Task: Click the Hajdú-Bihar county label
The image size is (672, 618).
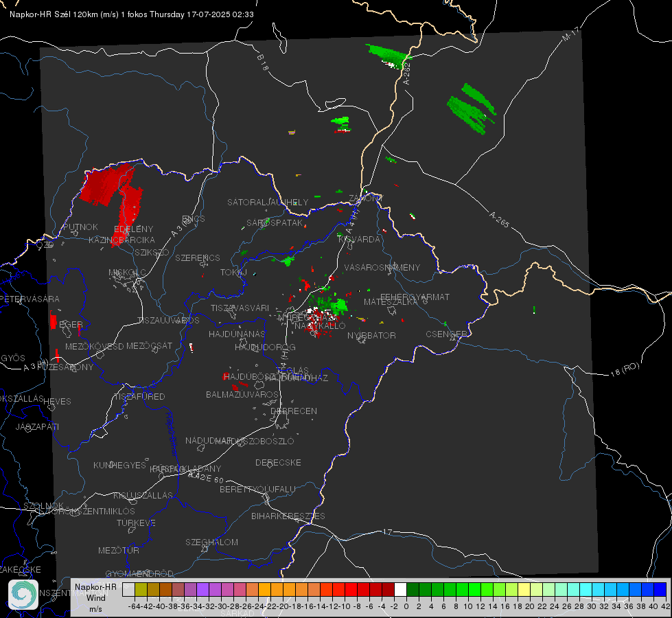Action: click(172, 434)
